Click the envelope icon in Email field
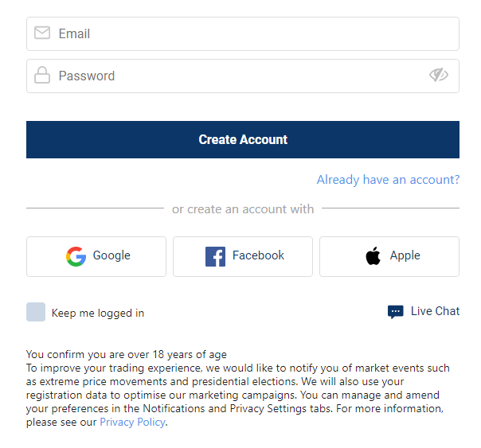 (x=42, y=33)
